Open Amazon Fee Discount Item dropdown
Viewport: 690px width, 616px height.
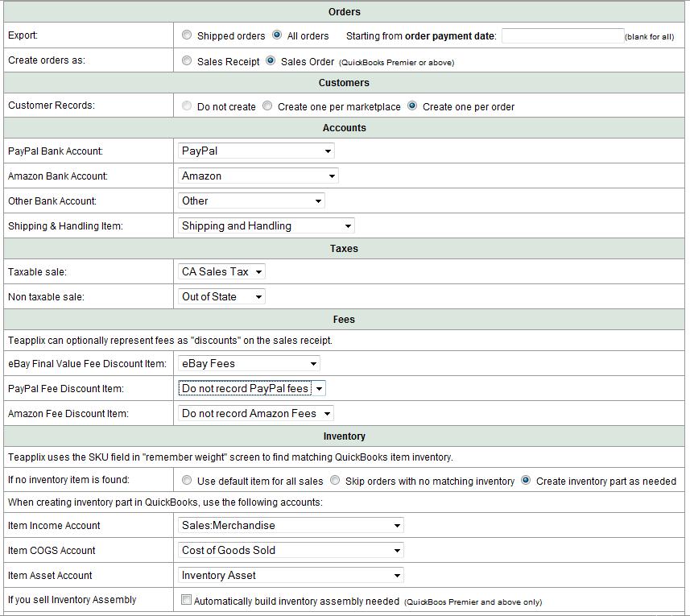pyautogui.click(x=256, y=414)
